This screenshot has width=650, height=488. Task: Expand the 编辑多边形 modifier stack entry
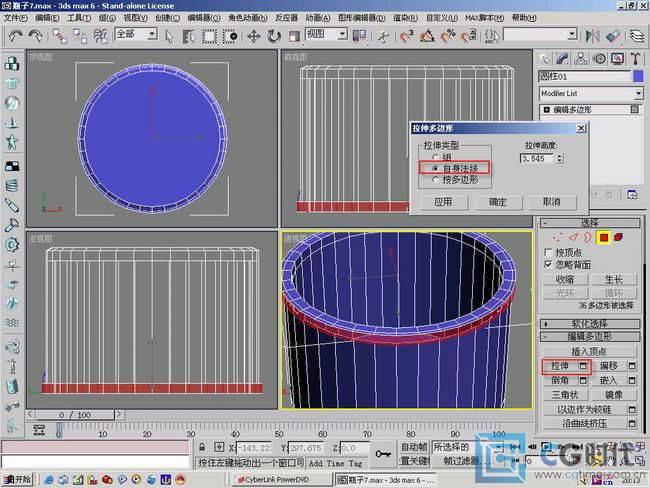pyautogui.click(x=546, y=110)
